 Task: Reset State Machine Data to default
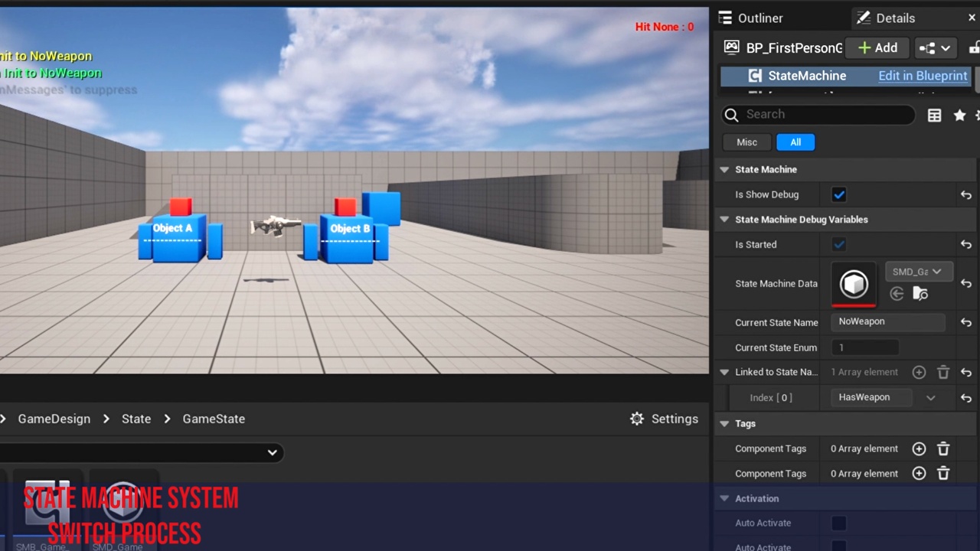[966, 284]
